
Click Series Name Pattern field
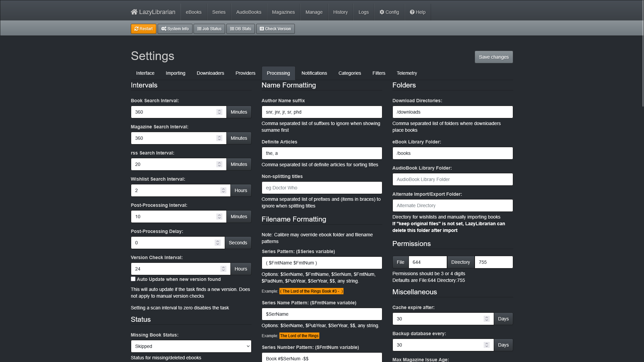coord(322,314)
